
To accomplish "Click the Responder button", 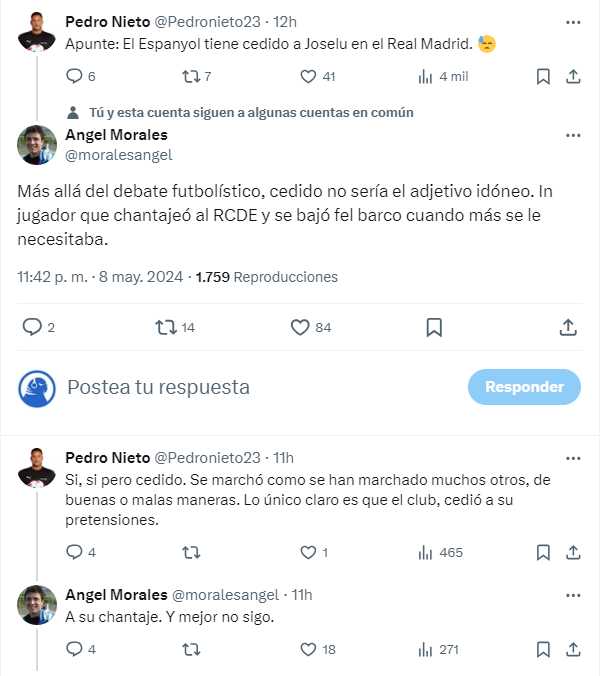I will click(x=524, y=387).
